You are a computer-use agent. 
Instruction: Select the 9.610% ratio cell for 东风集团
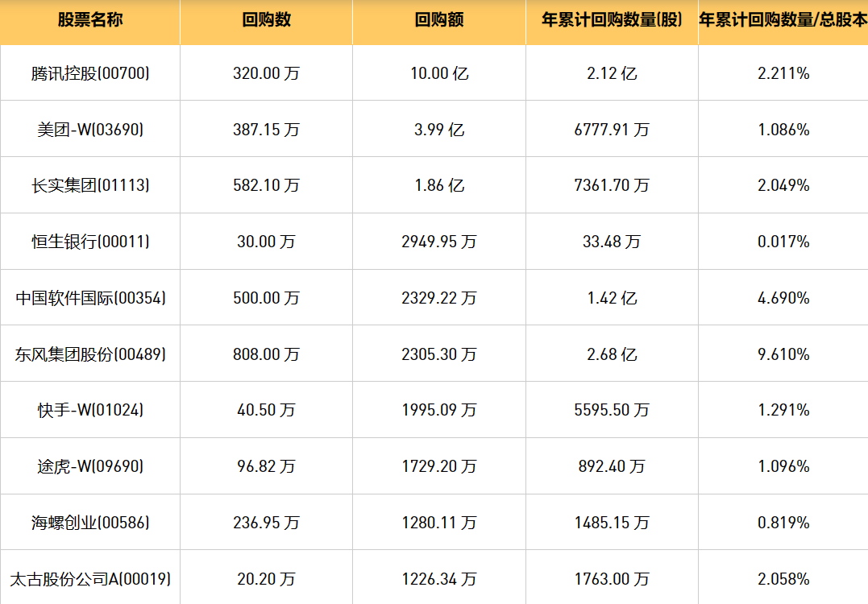(x=783, y=354)
